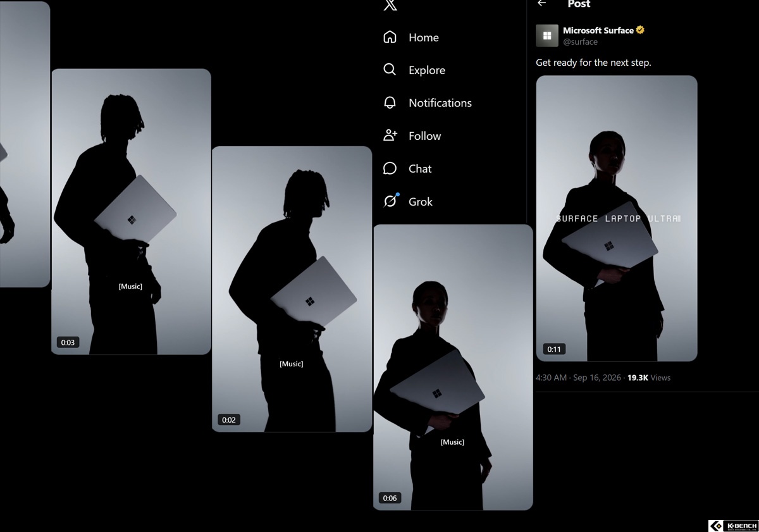Open the video frame marked 0:02

292,289
